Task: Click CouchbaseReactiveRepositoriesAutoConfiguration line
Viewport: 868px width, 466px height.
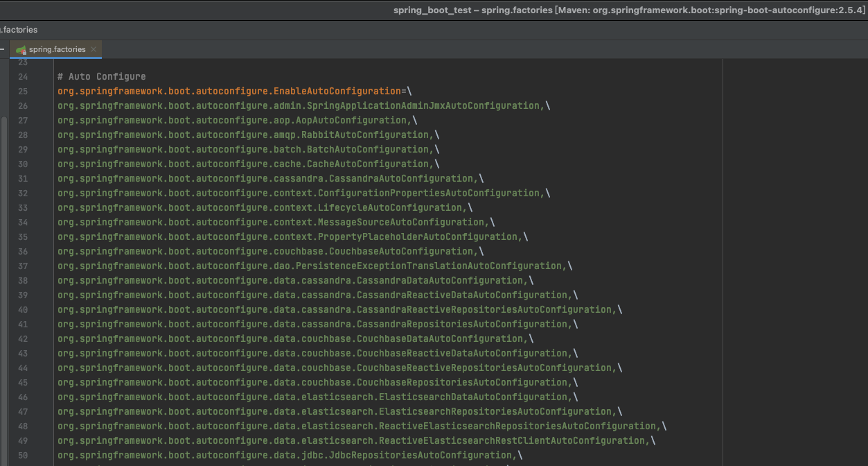Action: 340,368
